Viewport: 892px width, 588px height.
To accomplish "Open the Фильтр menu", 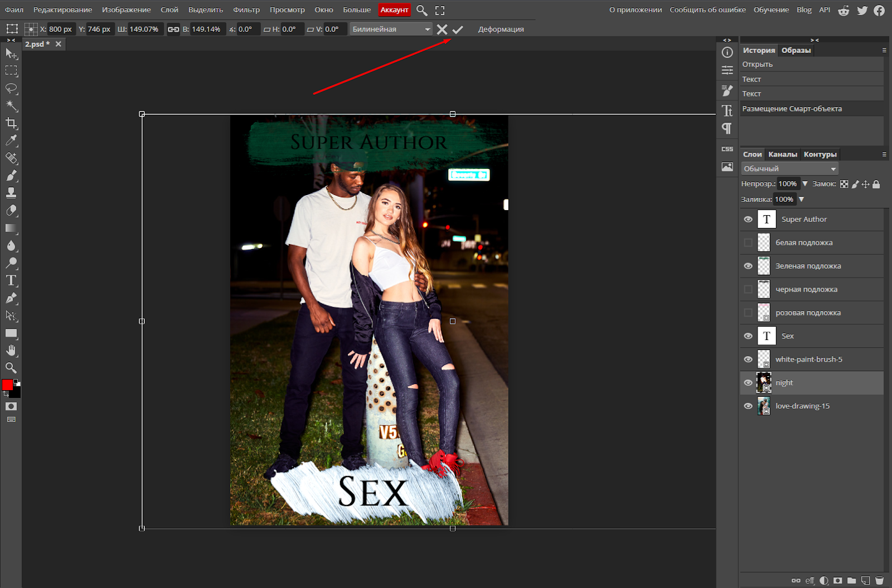I will pos(246,10).
